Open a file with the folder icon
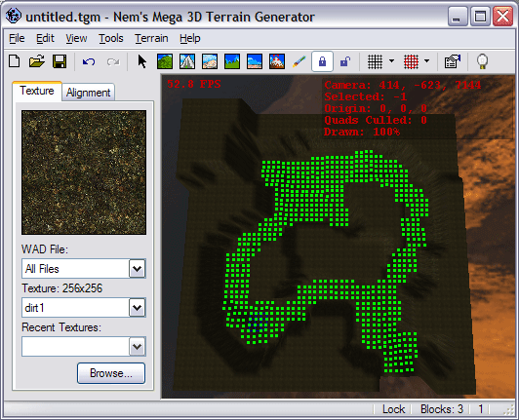The image size is (519, 420). (37, 61)
